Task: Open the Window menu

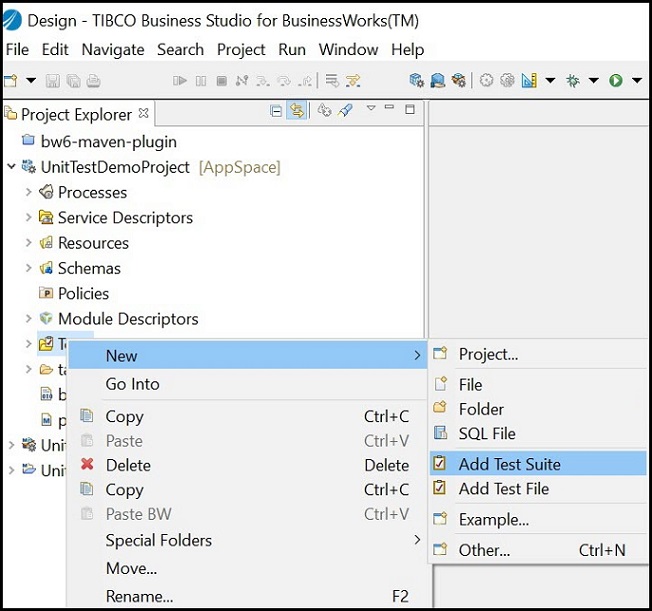Action: [x=348, y=49]
